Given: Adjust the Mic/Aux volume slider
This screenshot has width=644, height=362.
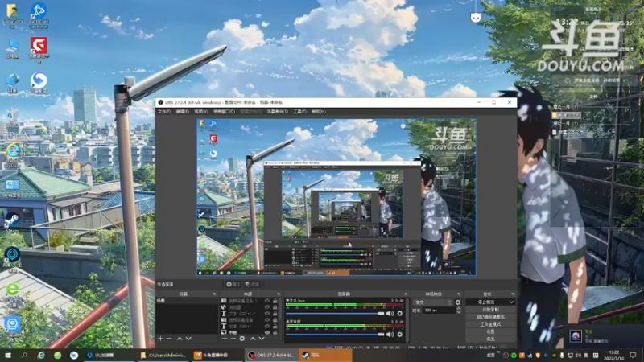Looking at the screenshot, I should [335, 314].
